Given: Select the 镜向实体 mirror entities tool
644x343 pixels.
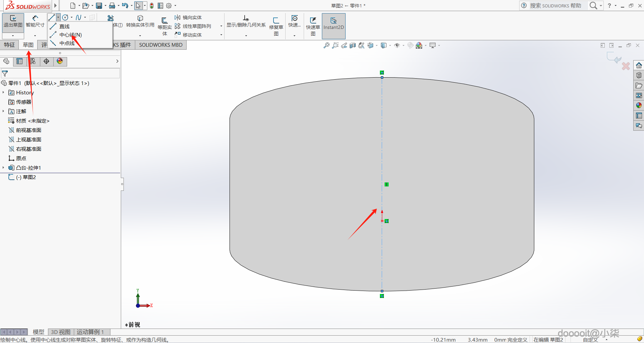Looking at the screenshot, I should pyautogui.click(x=188, y=17).
